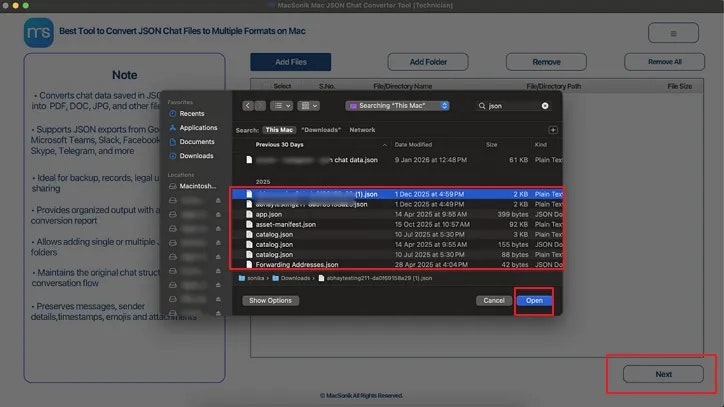Open the grid grouping dropdown
The width and height of the screenshot is (724, 407).
(x=308, y=106)
